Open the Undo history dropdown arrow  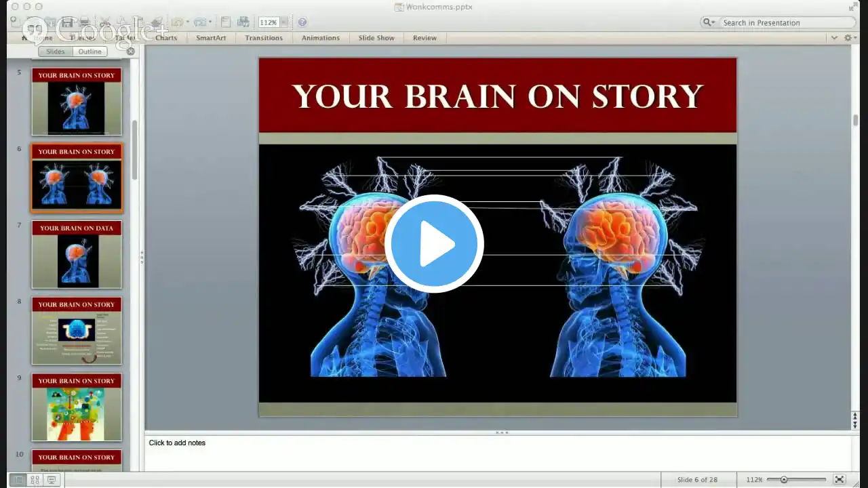[187, 22]
